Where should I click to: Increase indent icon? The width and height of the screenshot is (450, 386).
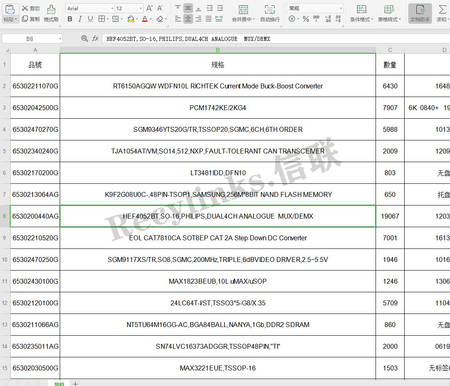tap(220, 8)
